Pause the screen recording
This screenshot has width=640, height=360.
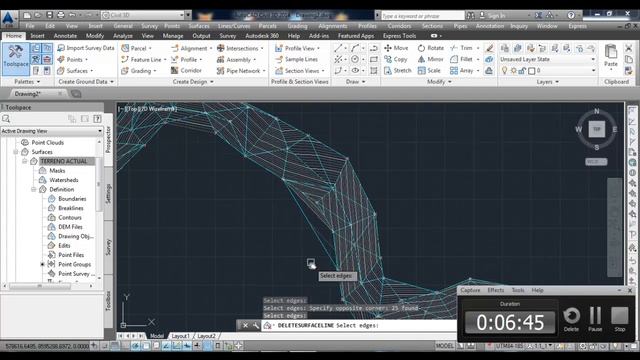pos(595,319)
